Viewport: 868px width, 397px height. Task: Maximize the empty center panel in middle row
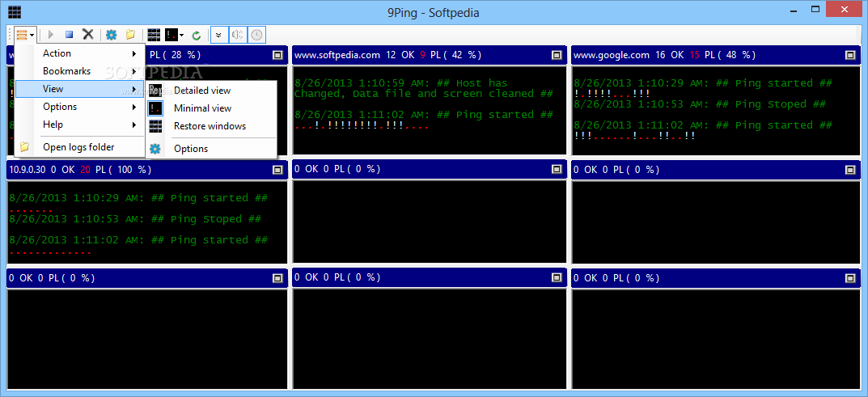click(x=557, y=171)
